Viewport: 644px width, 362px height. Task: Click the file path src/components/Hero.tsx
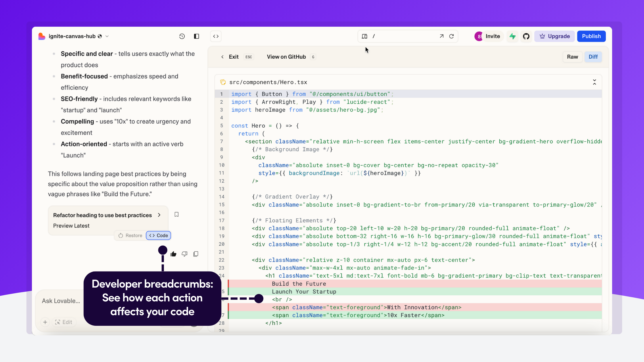pos(268,82)
